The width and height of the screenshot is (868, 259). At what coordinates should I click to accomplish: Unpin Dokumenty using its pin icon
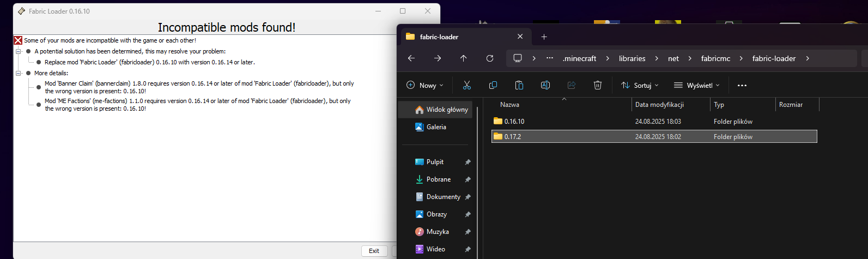pyautogui.click(x=468, y=197)
